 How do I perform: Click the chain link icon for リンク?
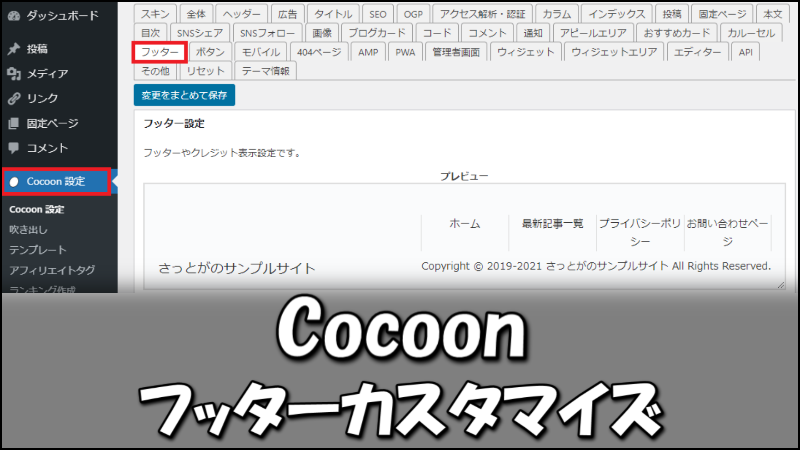[13, 98]
